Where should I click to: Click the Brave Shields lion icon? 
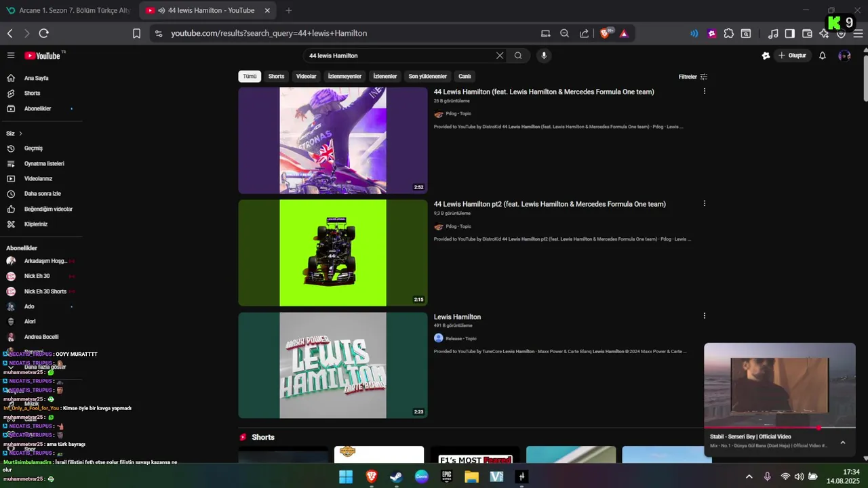click(x=606, y=33)
